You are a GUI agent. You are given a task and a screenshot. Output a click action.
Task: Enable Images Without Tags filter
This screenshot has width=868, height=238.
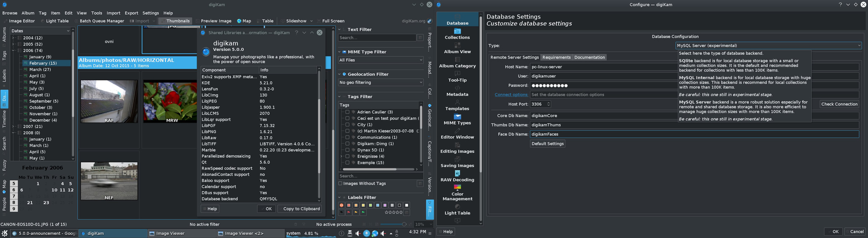340,183
